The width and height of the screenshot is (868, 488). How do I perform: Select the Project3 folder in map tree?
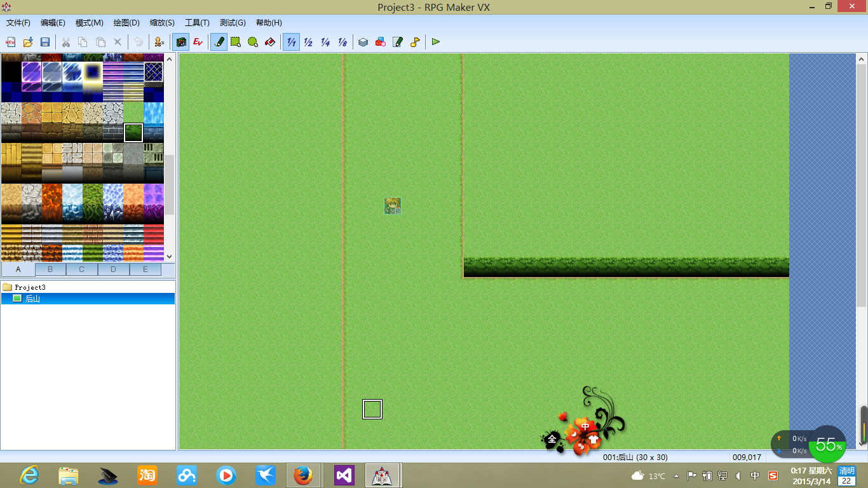coord(24,287)
